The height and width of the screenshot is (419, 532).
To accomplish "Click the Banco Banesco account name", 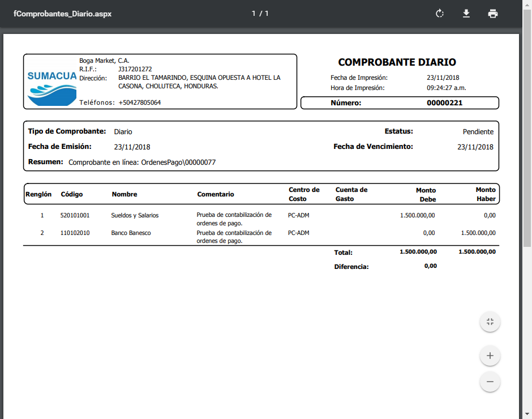I will (131, 233).
